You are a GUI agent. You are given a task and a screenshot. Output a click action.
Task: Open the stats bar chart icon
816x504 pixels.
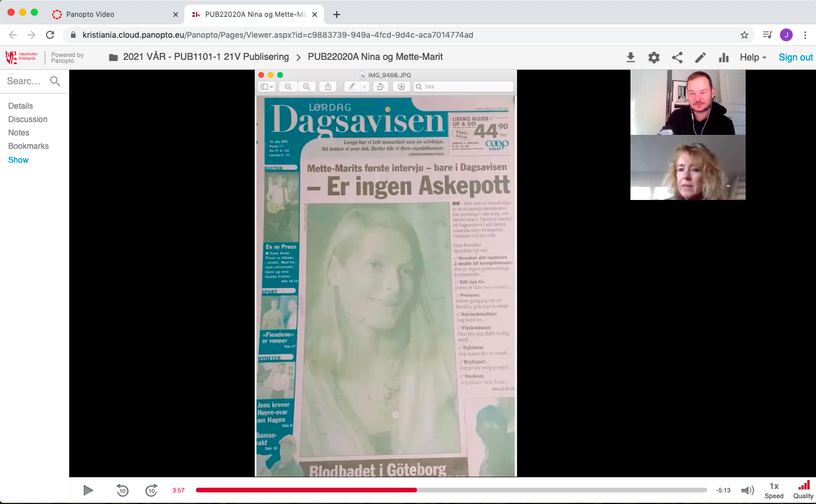724,58
